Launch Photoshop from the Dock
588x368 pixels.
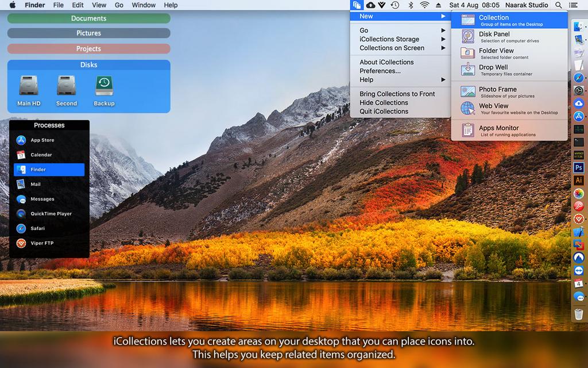[x=579, y=167]
